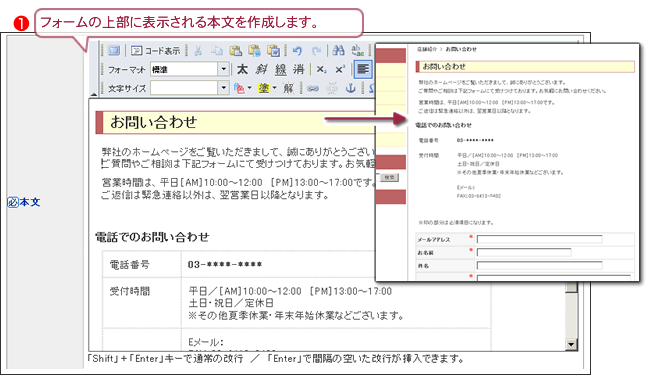This screenshot has width=650, height=392.
Task: Toggle the align left button
Action: tap(363, 69)
